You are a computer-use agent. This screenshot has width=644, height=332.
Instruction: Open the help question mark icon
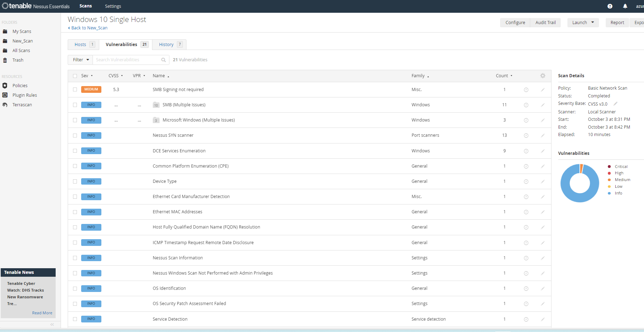[610, 6]
